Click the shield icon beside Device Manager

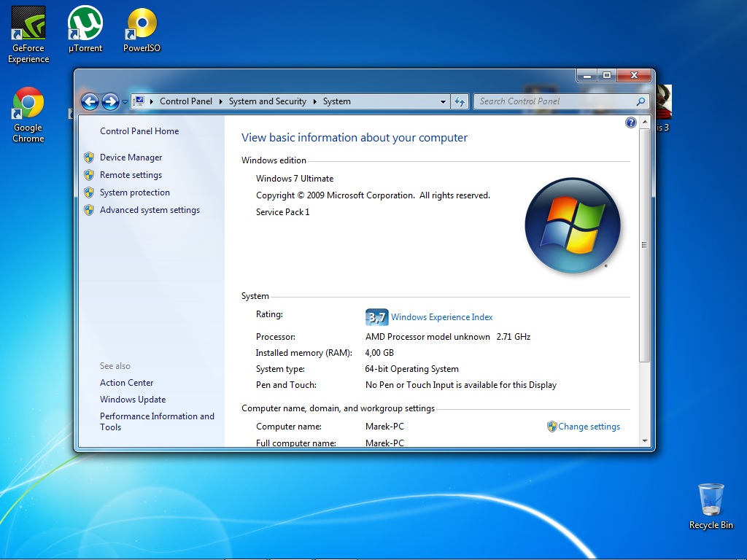(89, 157)
